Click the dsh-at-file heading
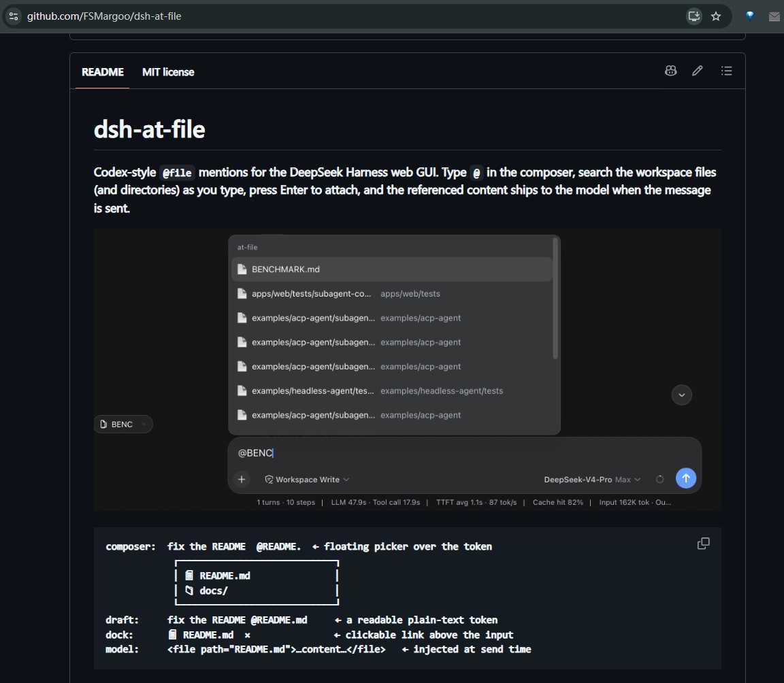The image size is (784, 683). click(150, 129)
